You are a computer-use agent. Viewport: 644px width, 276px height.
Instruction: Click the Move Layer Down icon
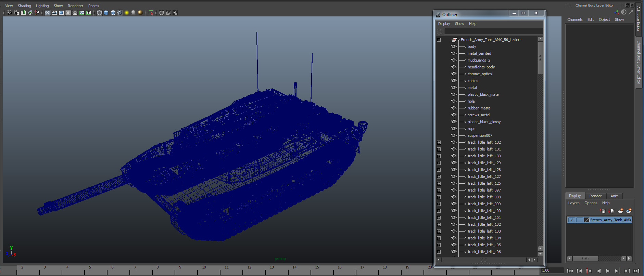tap(611, 211)
